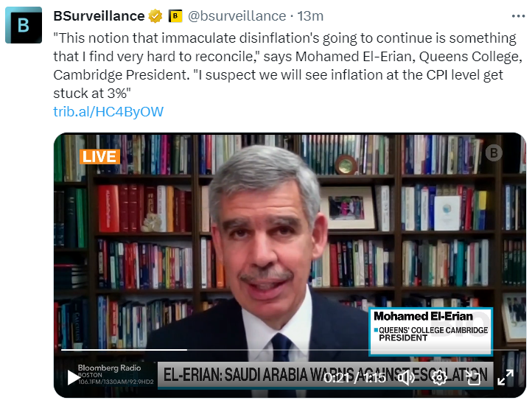Play the video

point(74,377)
